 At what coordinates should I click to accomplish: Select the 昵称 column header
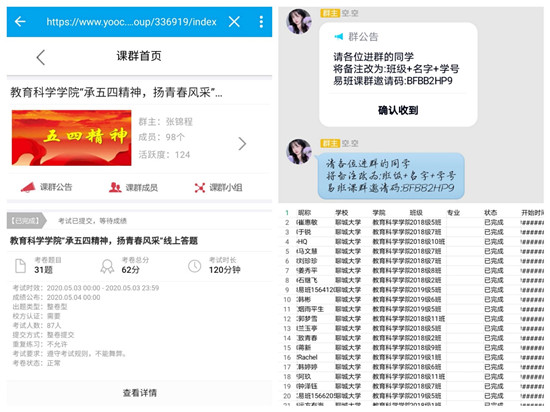point(304,212)
